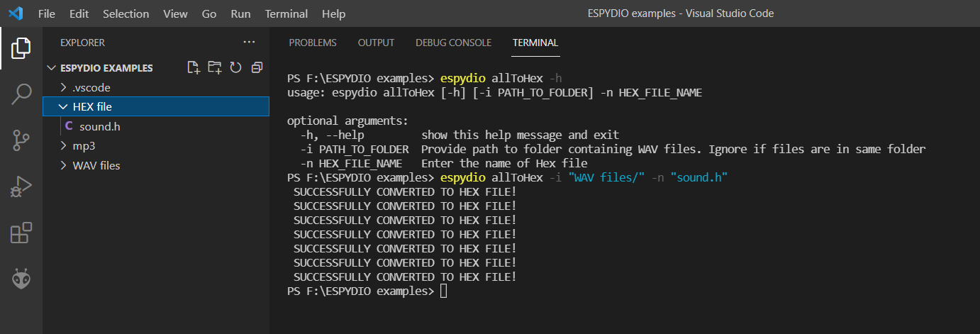The width and height of the screenshot is (980, 334).
Task: Open Explorer's more actions ellipsis
Action: tap(248, 43)
